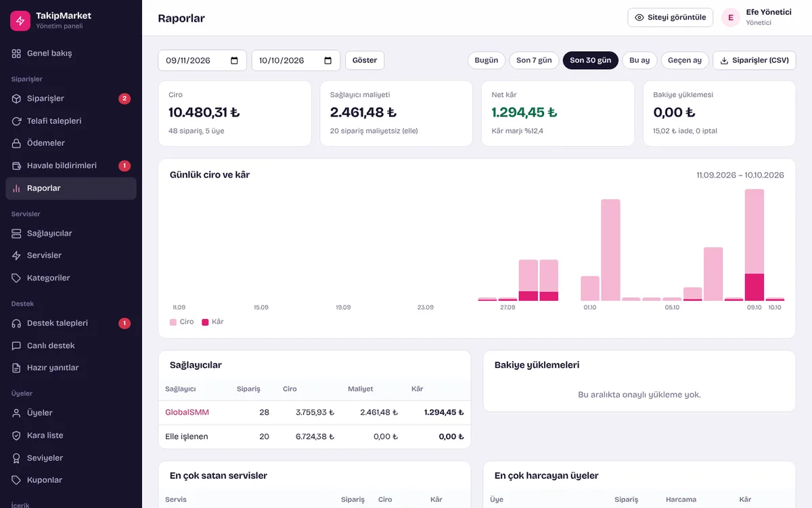Click the Ödemeler lock icon
812x508 pixels.
pos(17,144)
